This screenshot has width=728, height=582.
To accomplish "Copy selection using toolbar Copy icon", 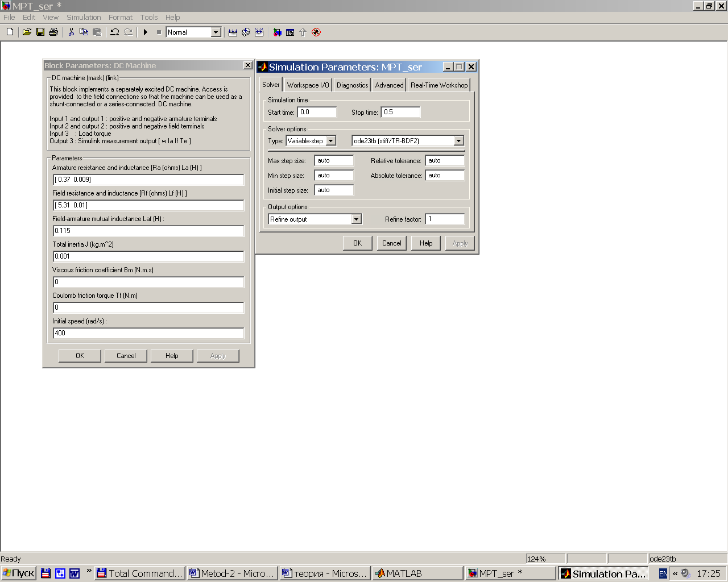I will tap(84, 32).
